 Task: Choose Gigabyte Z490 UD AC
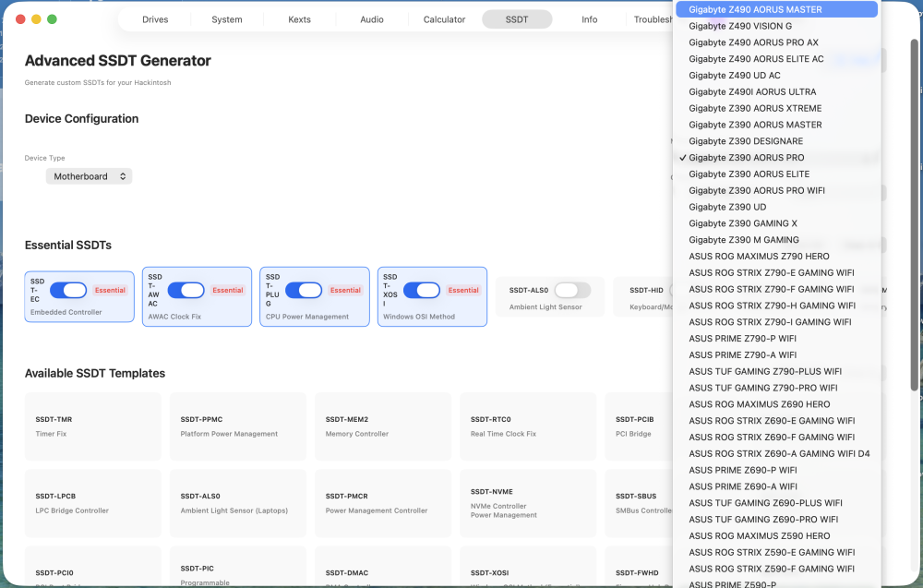776,76
